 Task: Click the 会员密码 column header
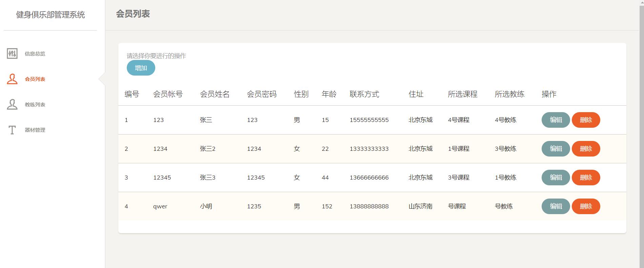(x=262, y=94)
